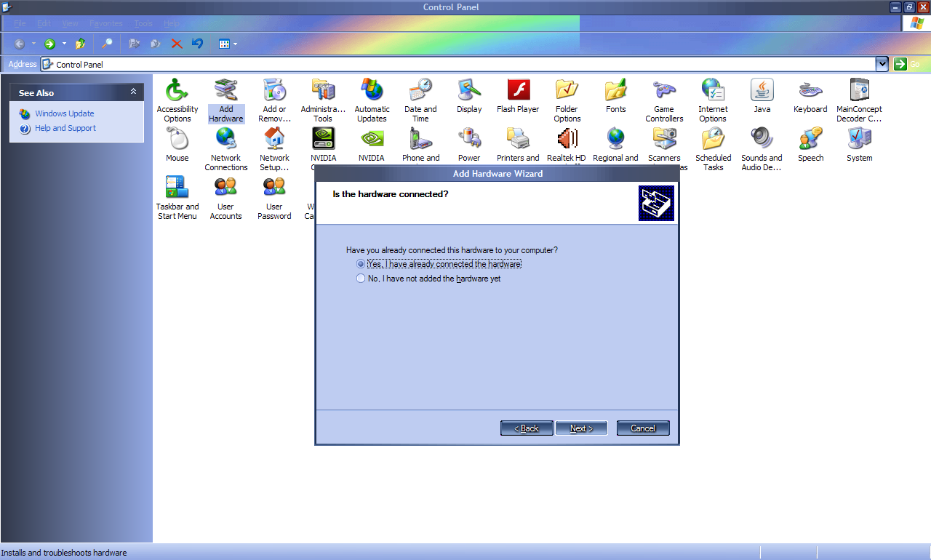The image size is (931, 560).
Task: Open the Tools menu
Action: 143,23
